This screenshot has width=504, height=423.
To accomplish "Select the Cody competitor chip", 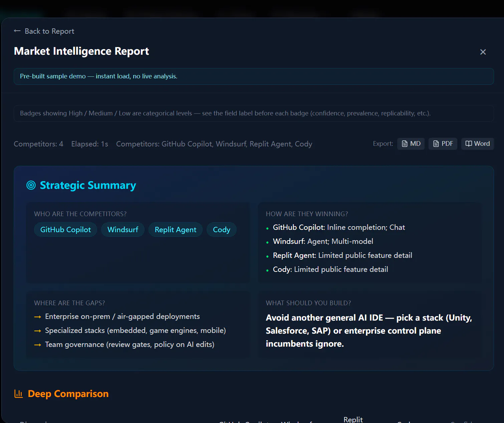I will tap(222, 230).
